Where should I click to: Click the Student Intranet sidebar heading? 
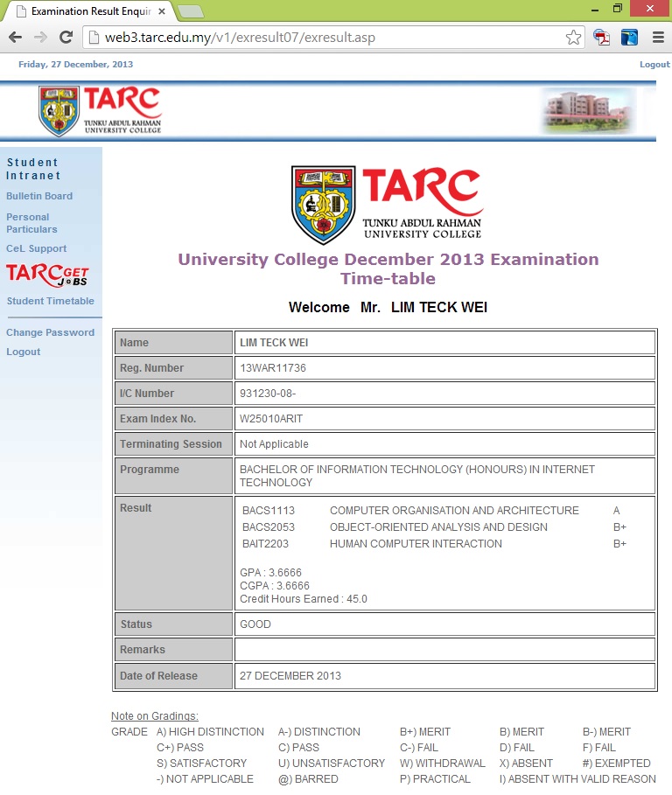coord(33,169)
